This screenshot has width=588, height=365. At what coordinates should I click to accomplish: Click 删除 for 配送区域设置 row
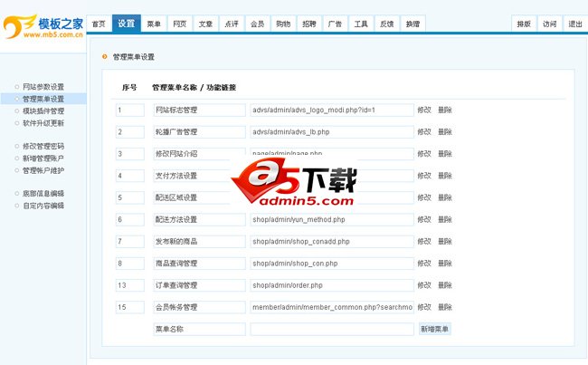(445, 197)
